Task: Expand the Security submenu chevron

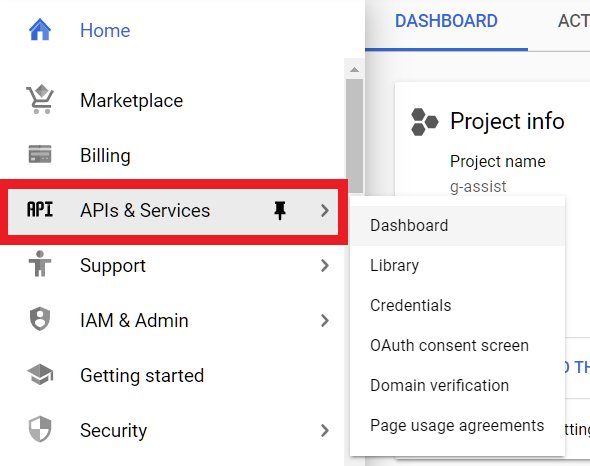Action: 325,430
